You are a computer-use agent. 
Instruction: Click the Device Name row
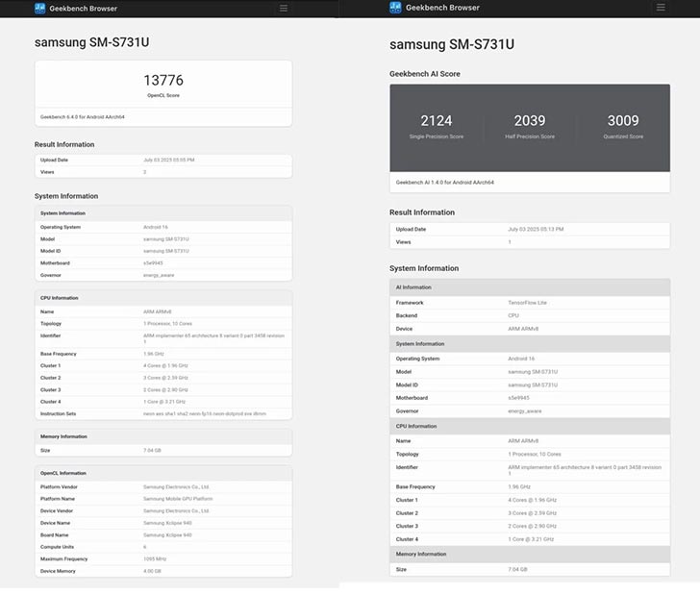click(163, 523)
